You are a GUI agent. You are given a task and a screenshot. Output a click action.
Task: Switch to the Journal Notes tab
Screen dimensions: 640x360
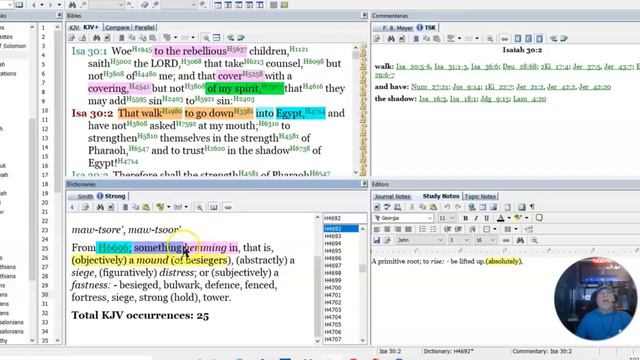(392, 196)
